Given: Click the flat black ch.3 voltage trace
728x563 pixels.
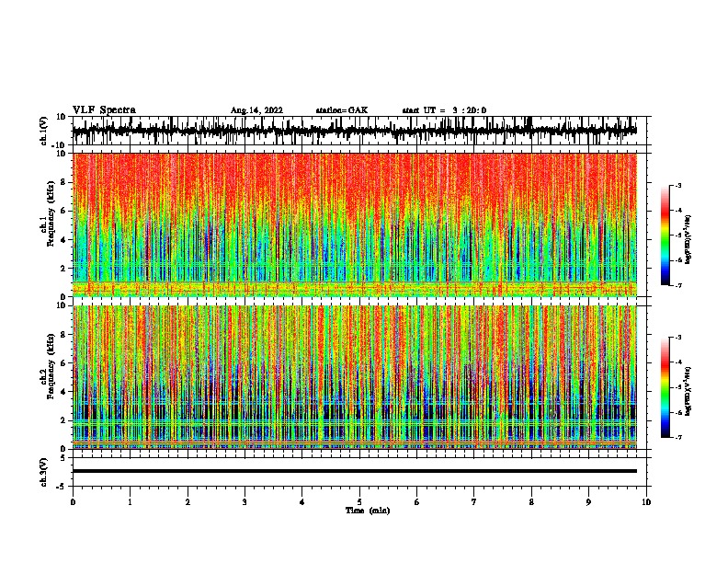Looking at the screenshot, I should (x=354, y=471).
